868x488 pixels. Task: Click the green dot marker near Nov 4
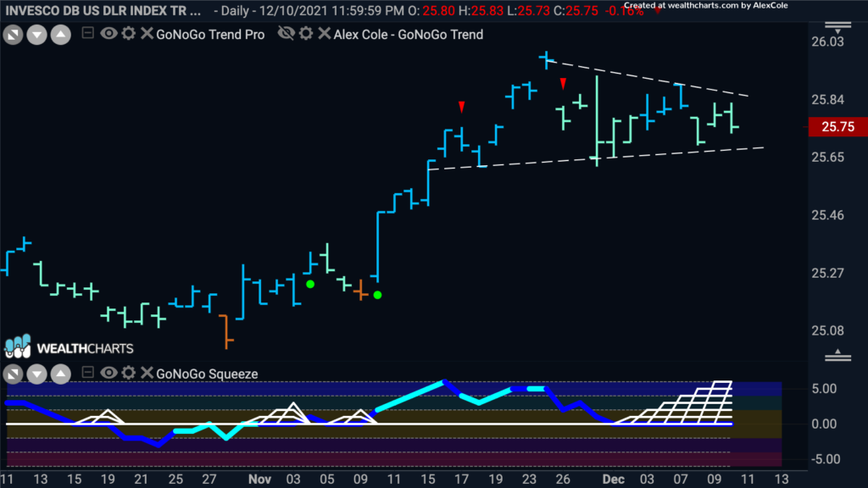pyautogui.click(x=310, y=284)
